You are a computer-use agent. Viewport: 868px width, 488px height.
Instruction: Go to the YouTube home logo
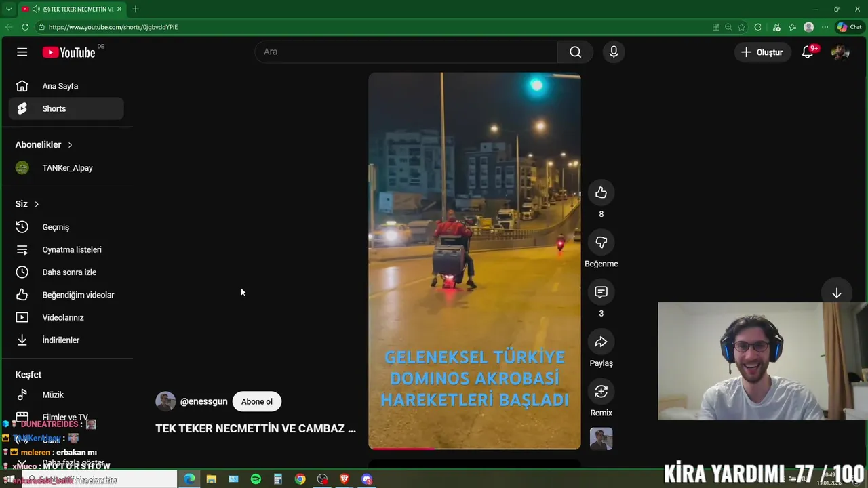coord(68,52)
